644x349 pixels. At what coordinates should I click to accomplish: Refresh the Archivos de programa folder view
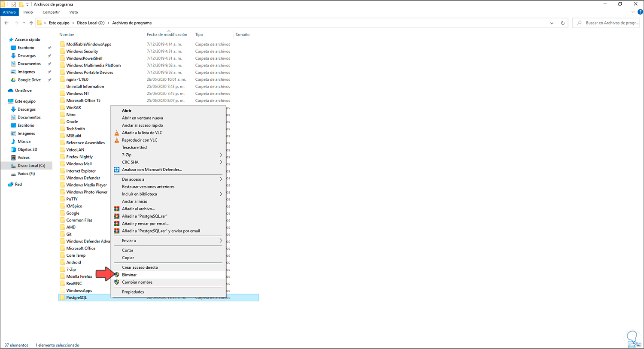pyautogui.click(x=562, y=23)
